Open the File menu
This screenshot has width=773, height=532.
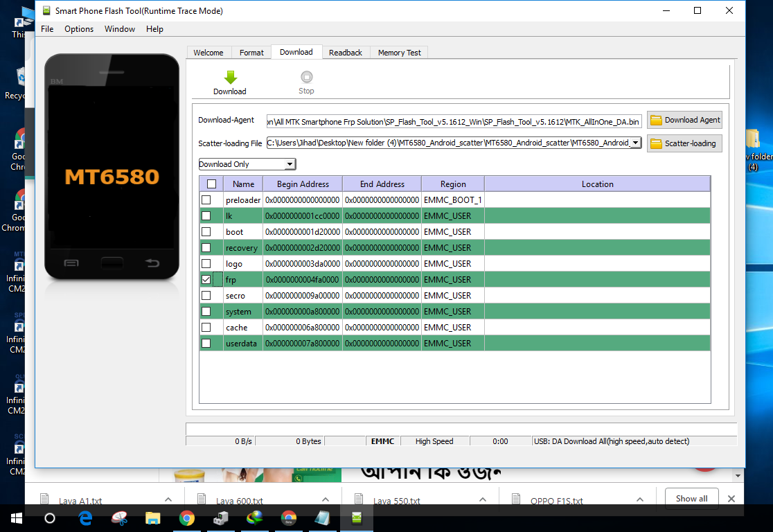[x=47, y=29]
